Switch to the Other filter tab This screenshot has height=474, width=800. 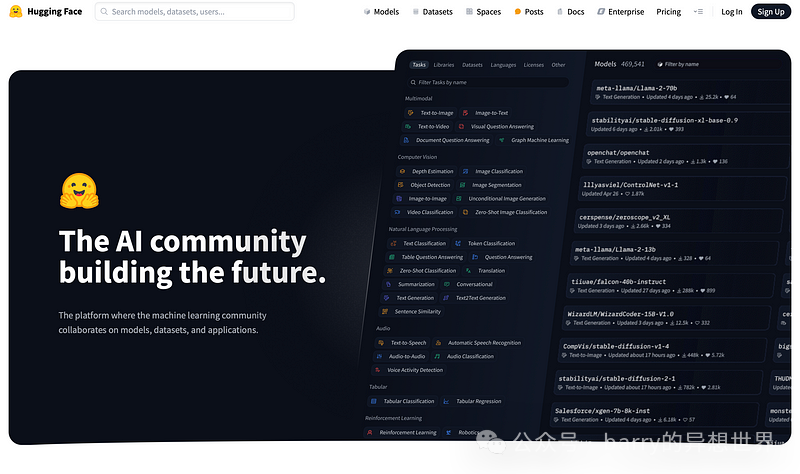(x=558, y=65)
